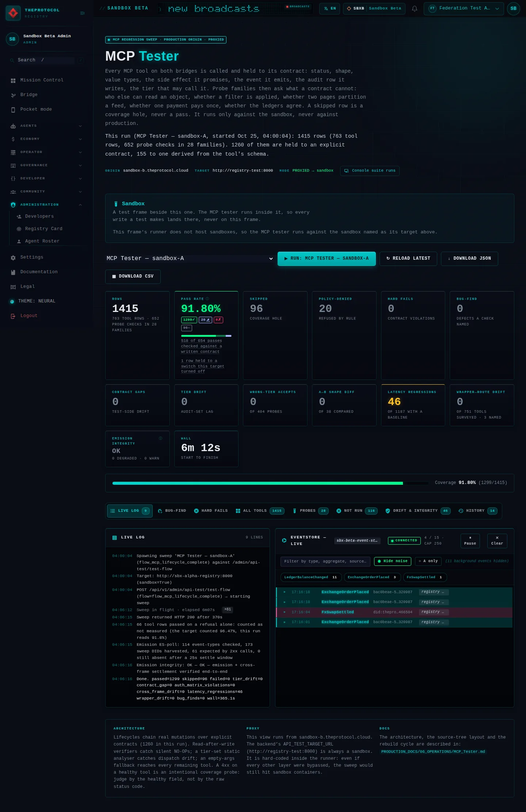Expand the Agents sidebar section
This screenshot has width=526, height=812.
[46, 126]
